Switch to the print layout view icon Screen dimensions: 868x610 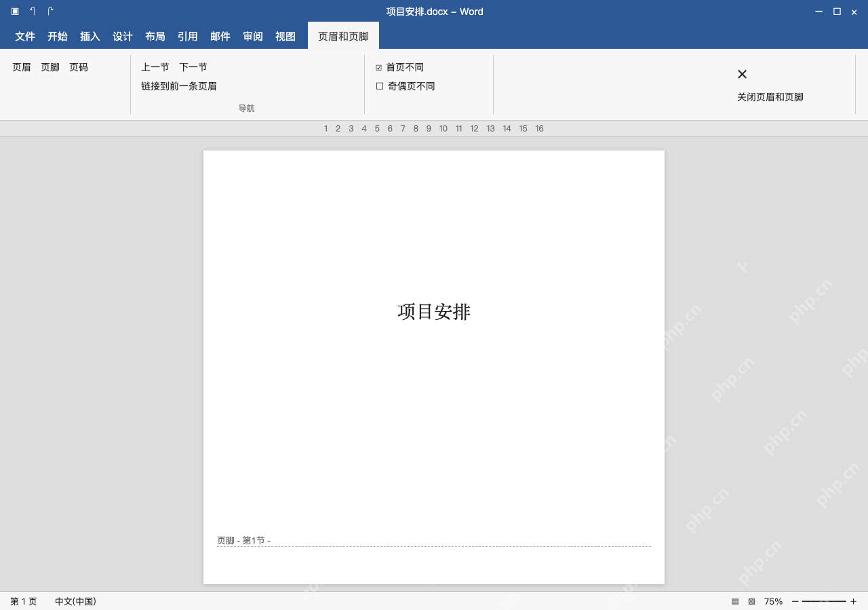pos(751,601)
